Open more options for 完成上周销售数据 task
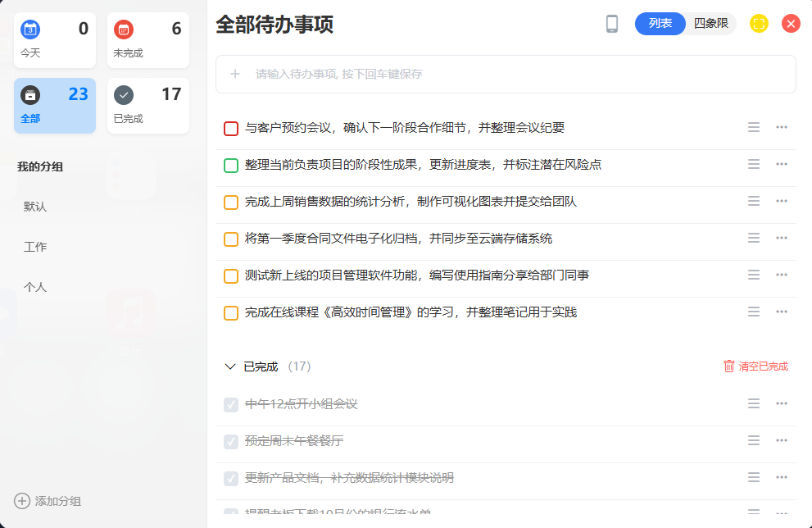The height and width of the screenshot is (528, 812). pyautogui.click(x=782, y=201)
